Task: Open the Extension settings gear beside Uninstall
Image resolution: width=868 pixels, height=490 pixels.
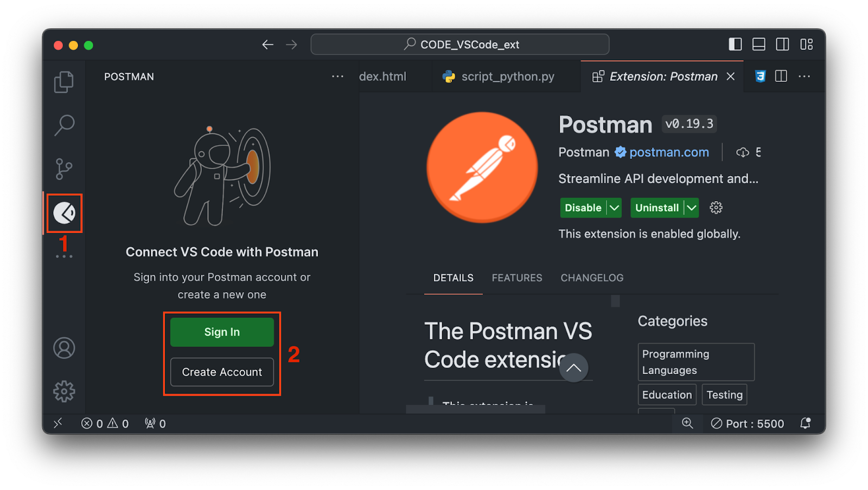Action: (x=716, y=208)
